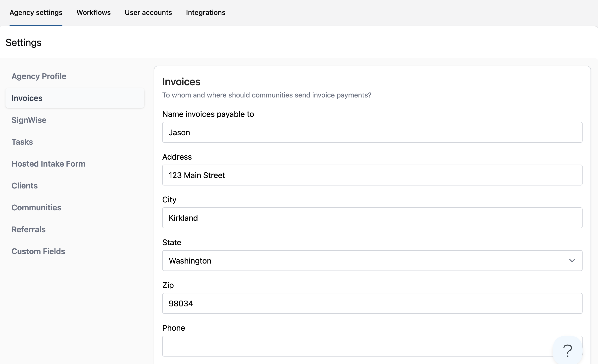The width and height of the screenshot is (598, 364).
Task: Expand the State dropdown chevron
Action: (572, 261)
